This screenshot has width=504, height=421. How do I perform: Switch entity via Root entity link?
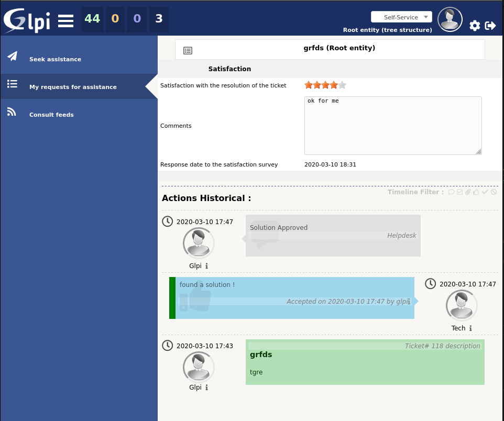387,30
